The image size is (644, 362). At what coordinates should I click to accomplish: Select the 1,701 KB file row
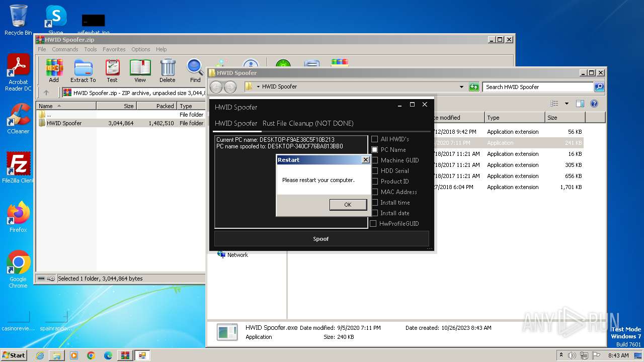[x=508, y=187]
